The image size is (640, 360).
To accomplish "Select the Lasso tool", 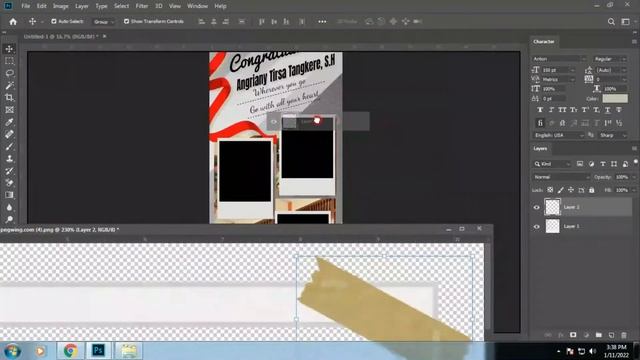I will [9, 73].
